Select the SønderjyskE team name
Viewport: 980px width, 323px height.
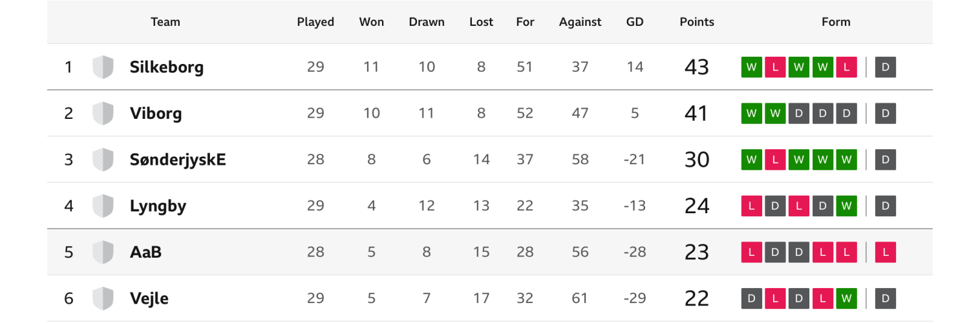[178, 160]
